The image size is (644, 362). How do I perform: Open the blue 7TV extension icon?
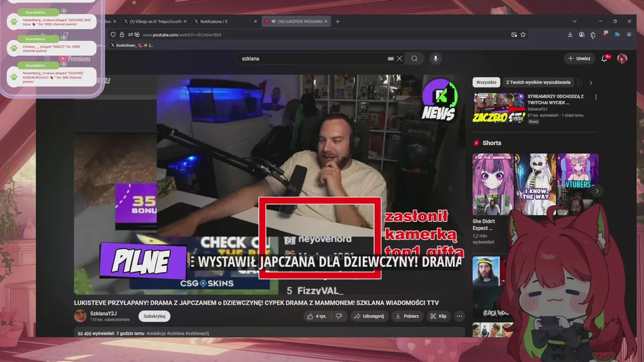pos(617,35)
